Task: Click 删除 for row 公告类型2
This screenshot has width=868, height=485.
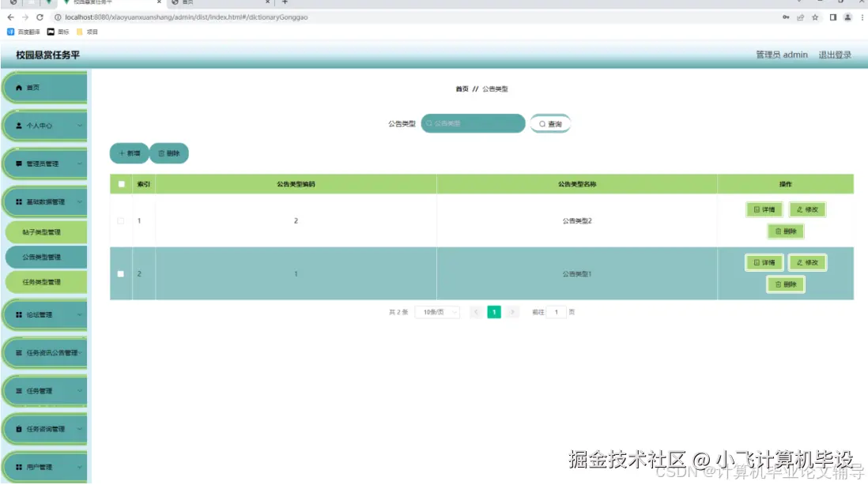Action: 786,231
